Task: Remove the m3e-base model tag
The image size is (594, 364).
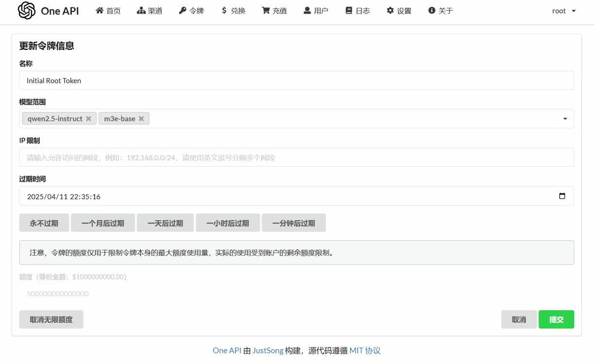Action: (x=141, y=119)
